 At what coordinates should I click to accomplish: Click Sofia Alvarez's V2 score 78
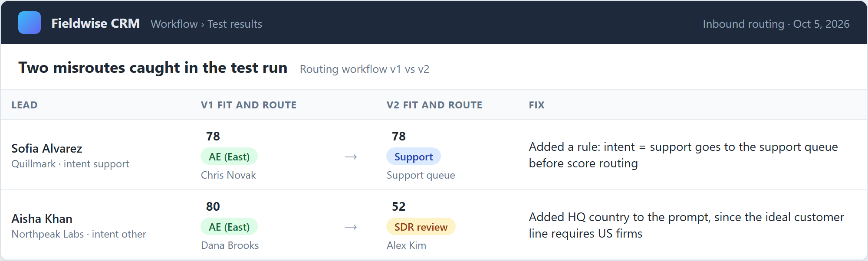point(399,136)
